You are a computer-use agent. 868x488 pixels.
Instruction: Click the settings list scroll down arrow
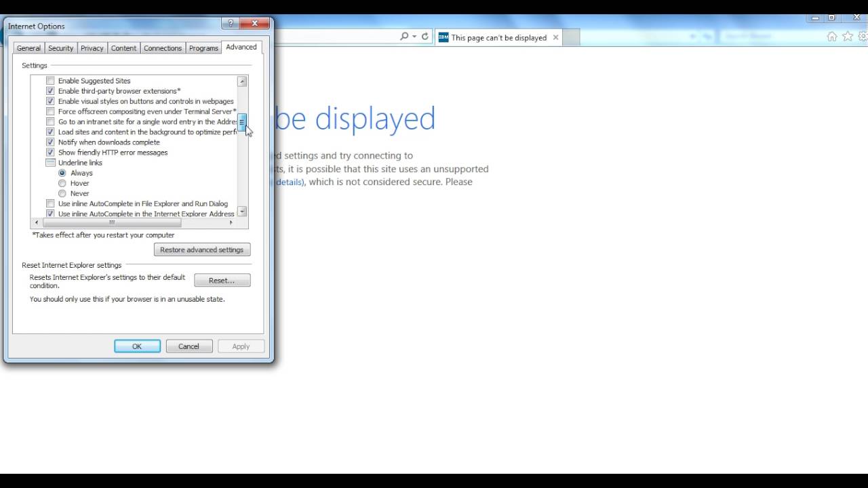click(x=242, y=211)
